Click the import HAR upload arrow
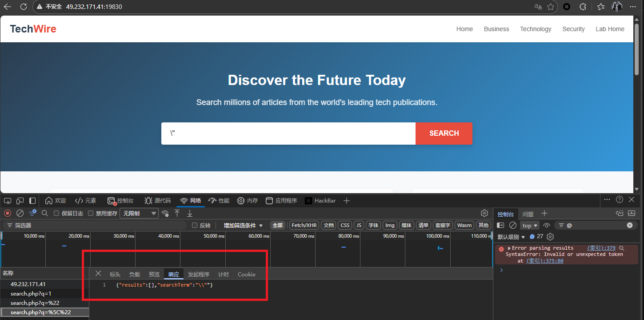Viewport: 644px width, 320px height. pos(177,214)
